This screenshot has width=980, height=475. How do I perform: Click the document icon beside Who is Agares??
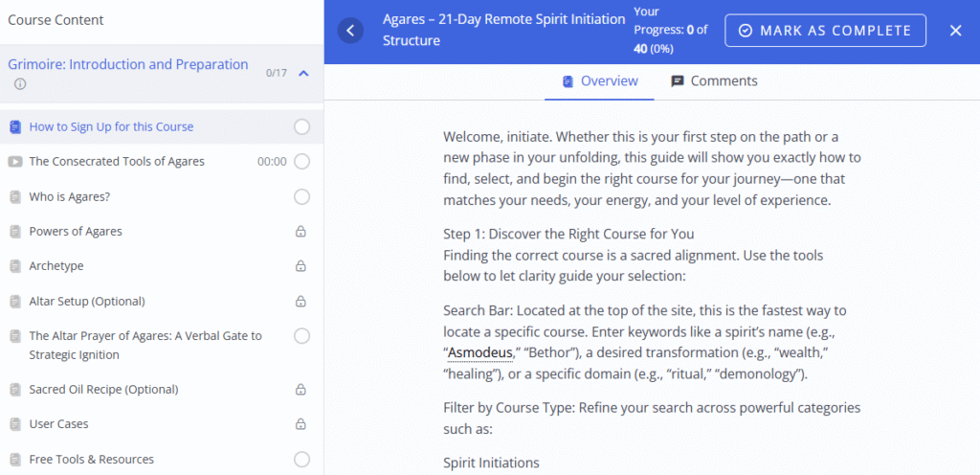[15, 197]
